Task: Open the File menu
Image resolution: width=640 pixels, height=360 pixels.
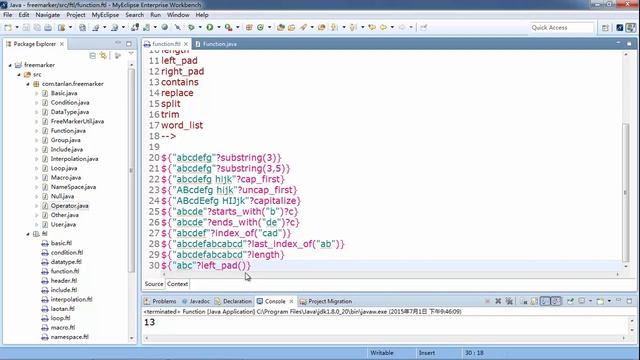Action: coord(7,15)
